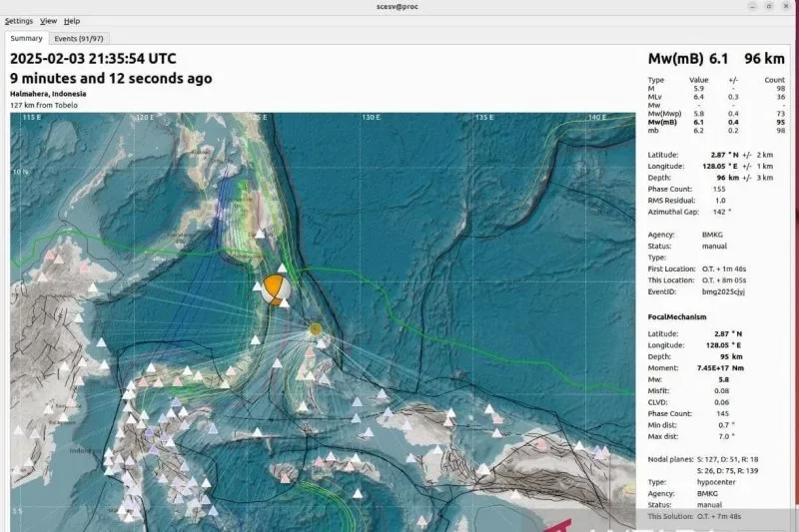Screen dimensions: 799x532
Task: Select the yellow epicenter marker on map
Action: [316, 329]
